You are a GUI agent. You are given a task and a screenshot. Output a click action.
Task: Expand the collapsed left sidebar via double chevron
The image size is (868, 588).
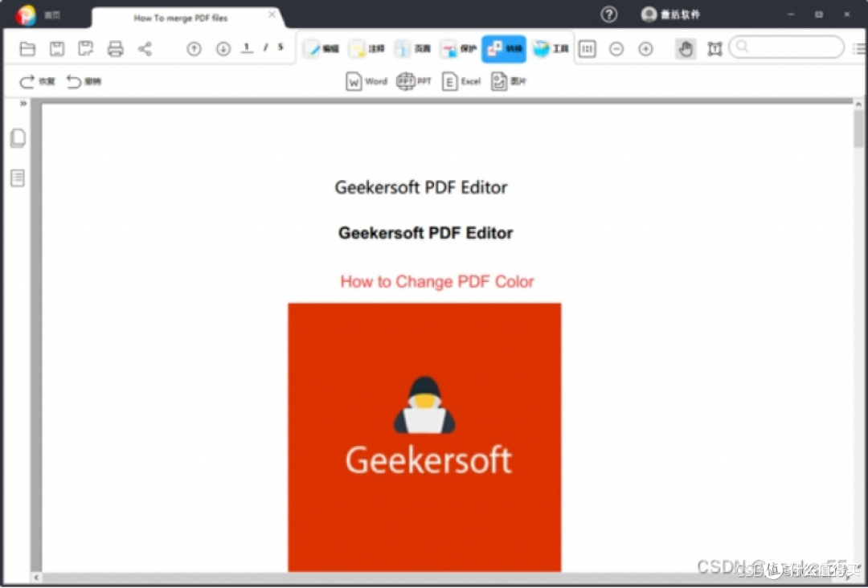pos(23,103)
